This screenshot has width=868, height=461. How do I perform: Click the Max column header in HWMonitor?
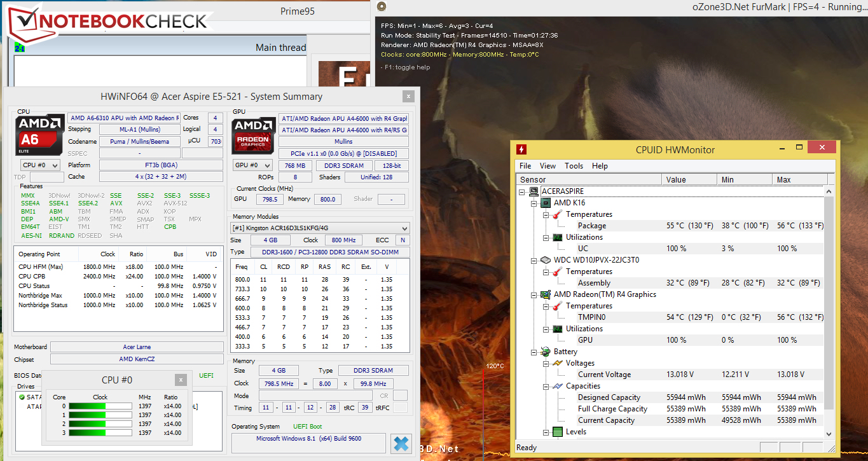coord(801,179)
